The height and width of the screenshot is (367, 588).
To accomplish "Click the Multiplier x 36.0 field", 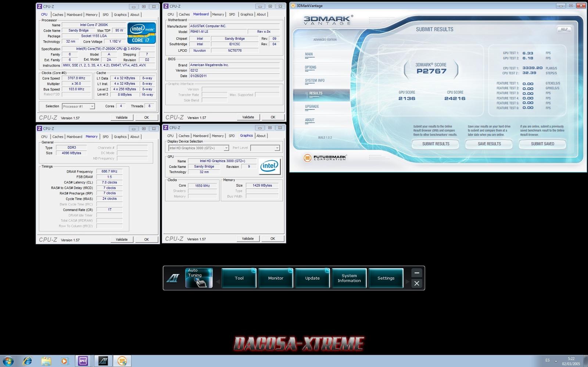I will (x=76, y=84).
